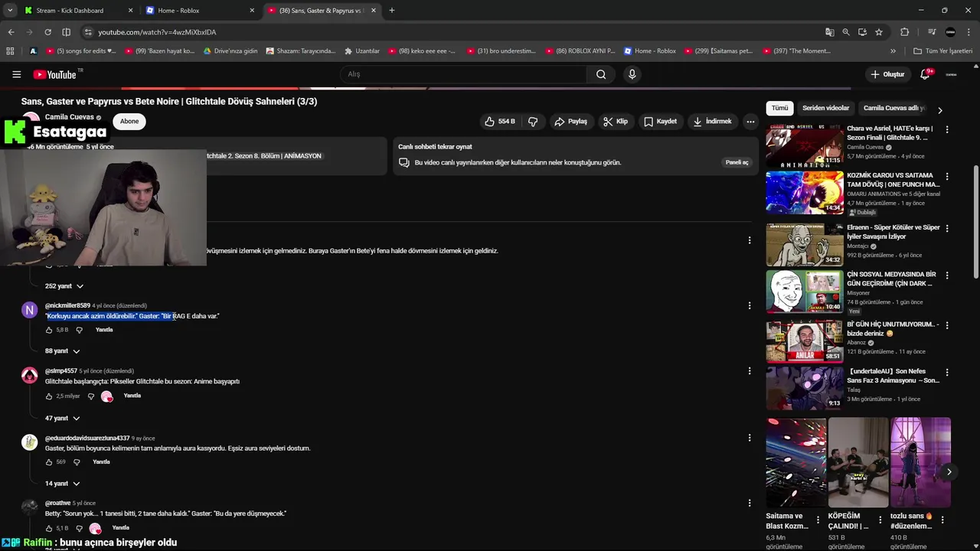Reply to nickmiller8589 with Yanıtla
The width and height of the screenshot is (980, 551).
coord(104,330)
